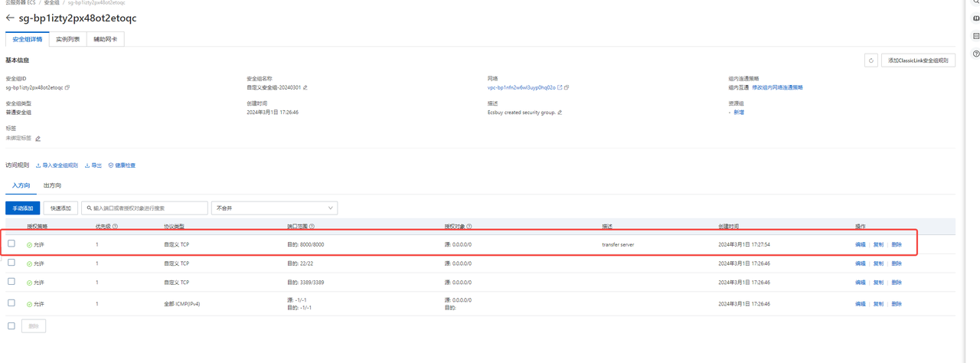Click 安全组 breadcrumb link
980x363 pixels.
point(51,3)
